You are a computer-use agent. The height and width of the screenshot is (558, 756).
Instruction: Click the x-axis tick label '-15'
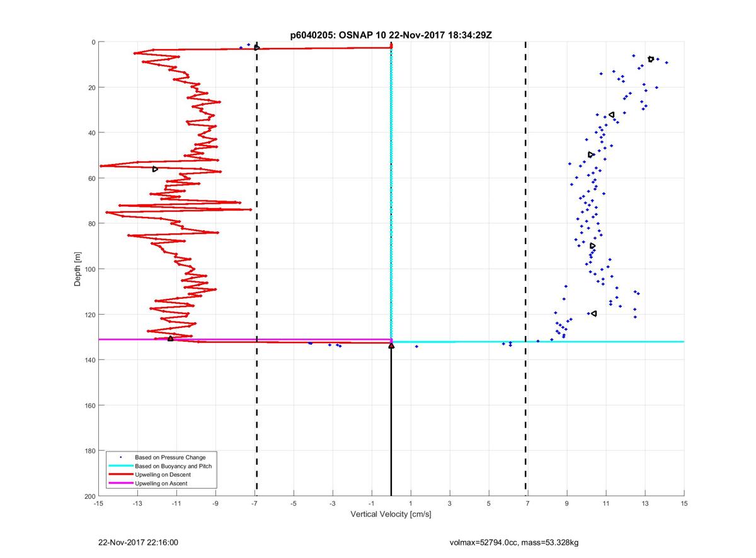(98, 503)
